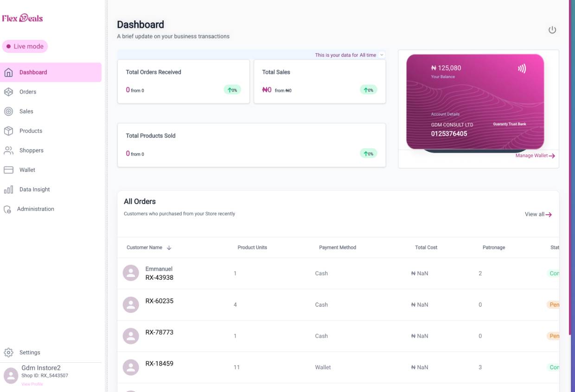Click the Sales target icon

pos(8,111)
